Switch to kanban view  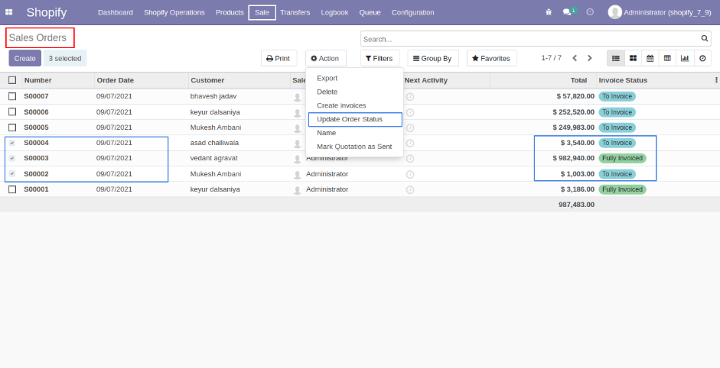tap(633, 58)
